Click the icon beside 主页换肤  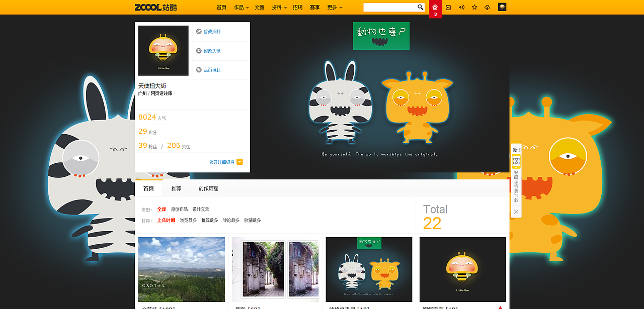pyautogui.click(x=199, y=70)
